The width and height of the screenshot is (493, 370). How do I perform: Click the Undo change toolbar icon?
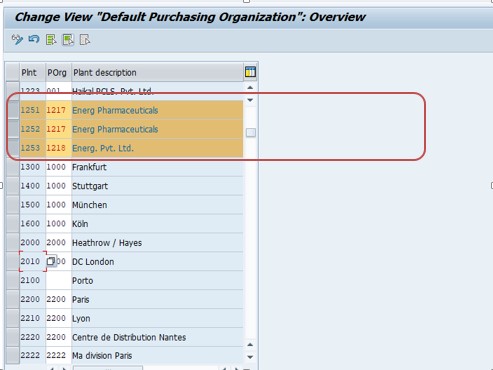34,40
